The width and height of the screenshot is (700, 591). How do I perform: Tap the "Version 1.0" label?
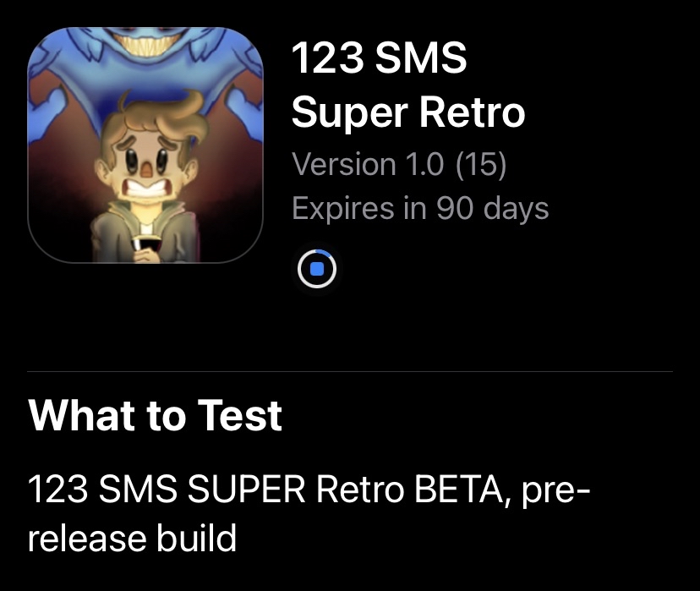pyautogui.click(x=368, y=165)
